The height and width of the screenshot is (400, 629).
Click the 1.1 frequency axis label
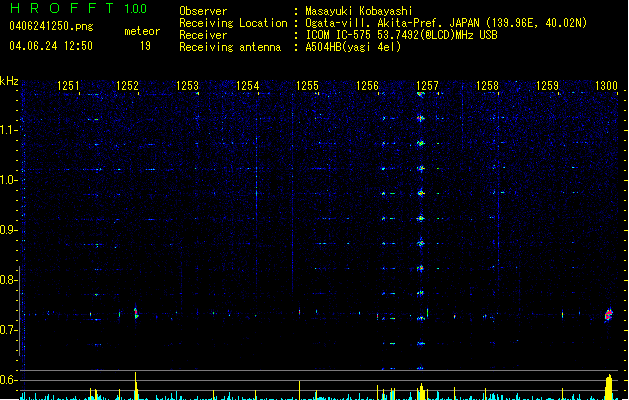click(x=8, y=130)
